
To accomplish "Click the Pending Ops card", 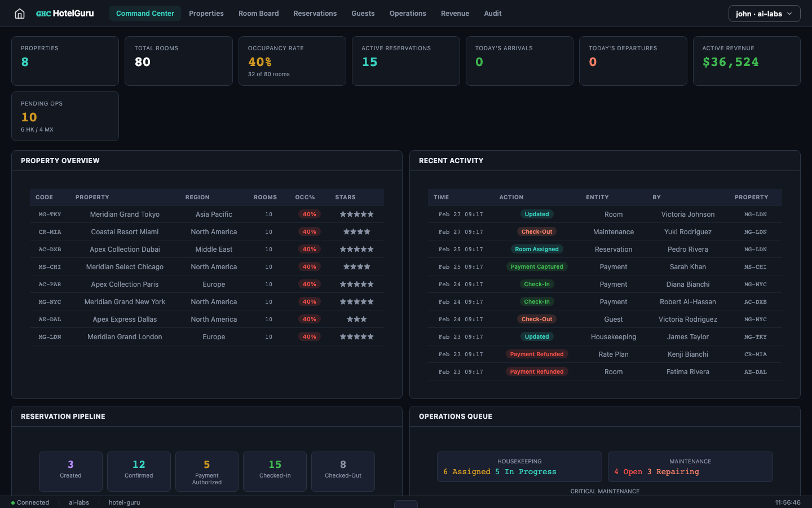I will [65, 116].
